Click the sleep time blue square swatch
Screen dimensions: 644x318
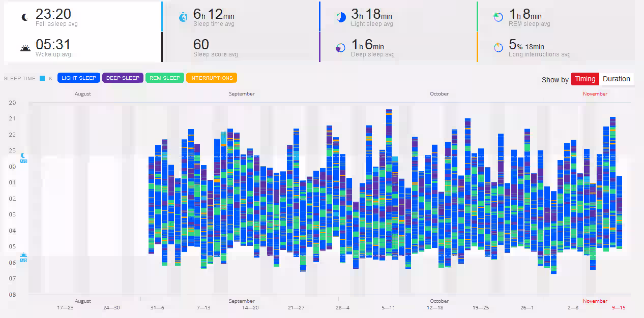point(42,78)
